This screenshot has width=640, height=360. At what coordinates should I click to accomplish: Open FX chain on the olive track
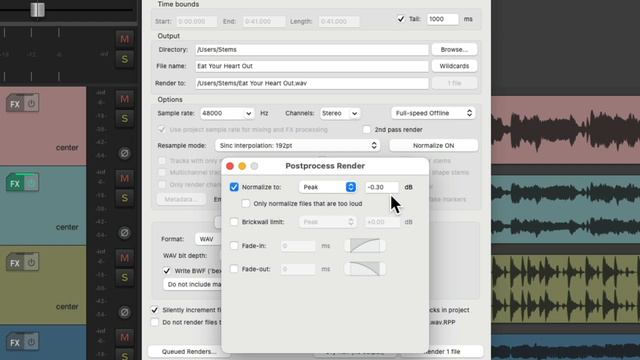click(15, 263)
